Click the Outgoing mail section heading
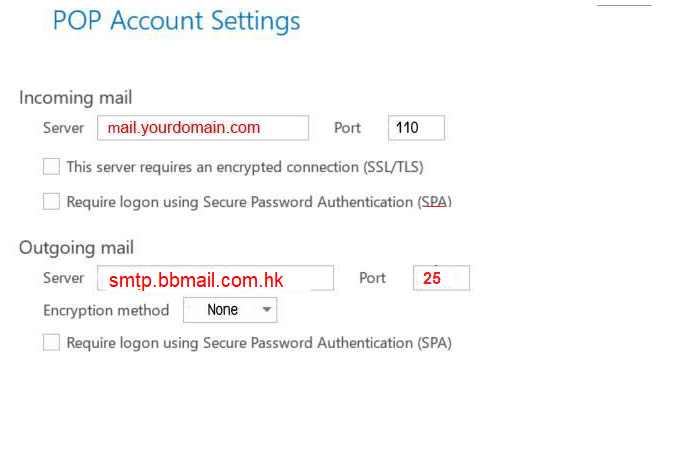699x453 pixels. (x=76, y=247)
